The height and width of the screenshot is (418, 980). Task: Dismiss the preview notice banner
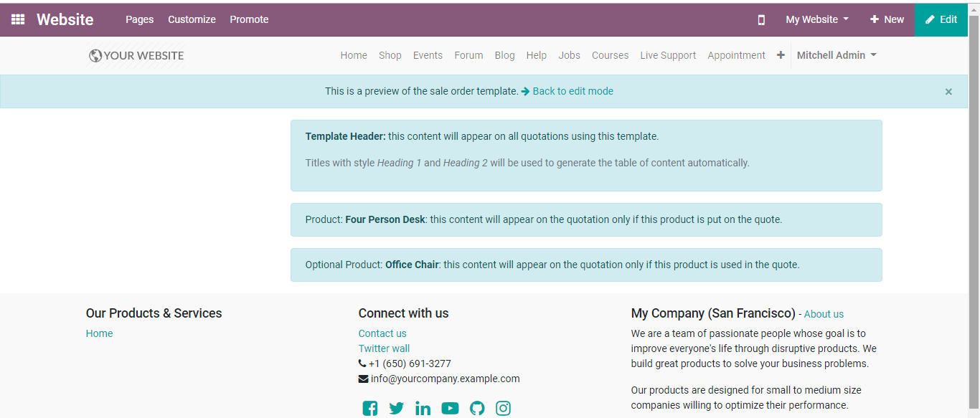(x=948, y=92)
